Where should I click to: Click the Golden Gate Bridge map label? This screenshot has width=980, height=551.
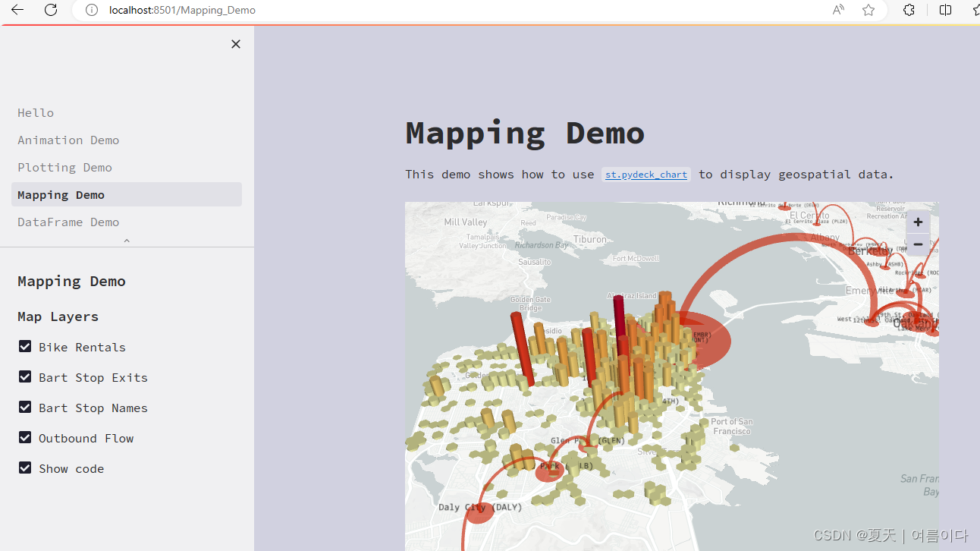[x=530, y=304]
